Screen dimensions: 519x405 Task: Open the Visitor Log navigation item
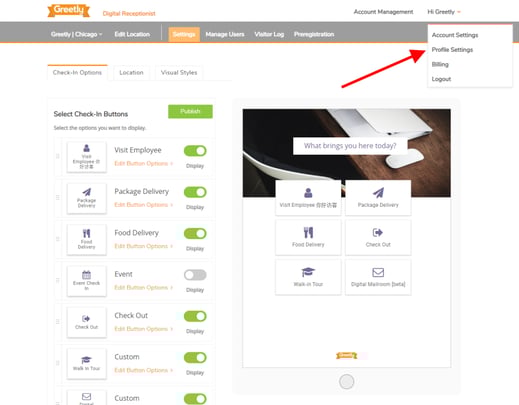269,34
